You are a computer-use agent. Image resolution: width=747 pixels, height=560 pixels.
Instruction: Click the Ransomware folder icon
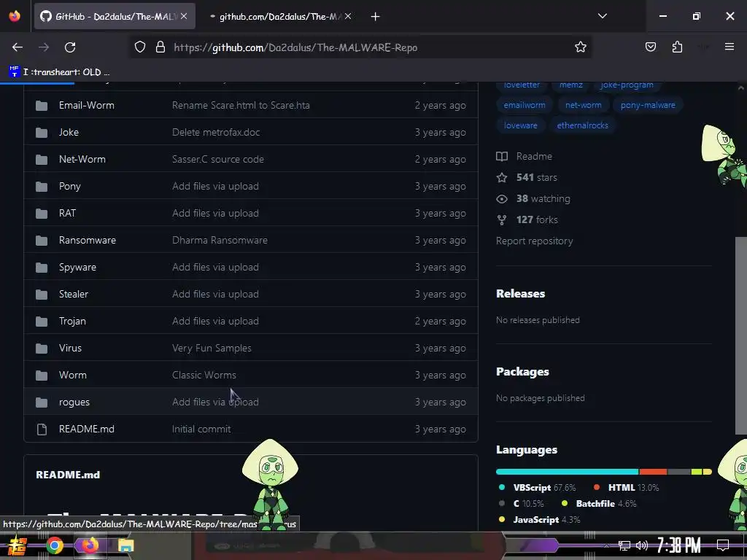tap(42, 240)
